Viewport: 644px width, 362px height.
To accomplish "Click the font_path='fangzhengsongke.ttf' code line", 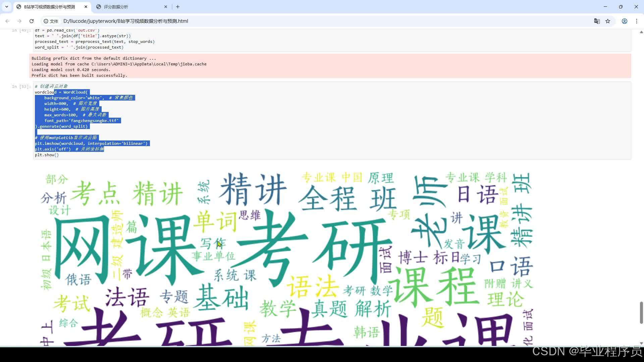I will 81,121.
